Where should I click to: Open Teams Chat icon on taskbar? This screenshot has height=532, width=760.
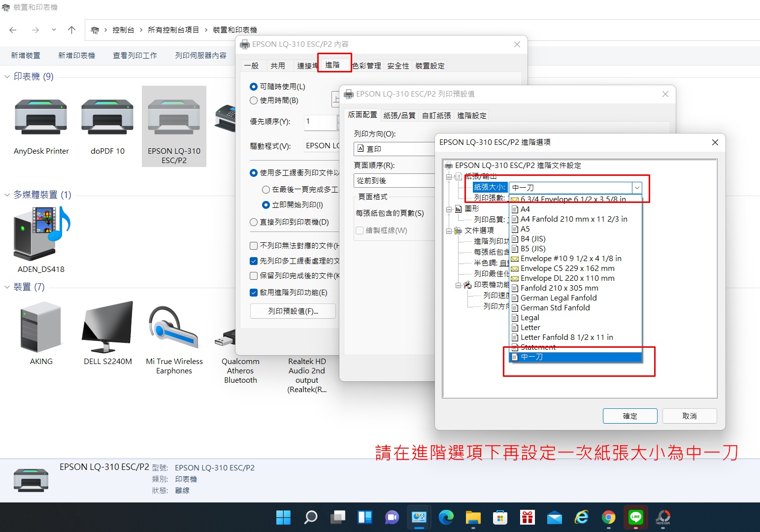(x=392, y=517)
